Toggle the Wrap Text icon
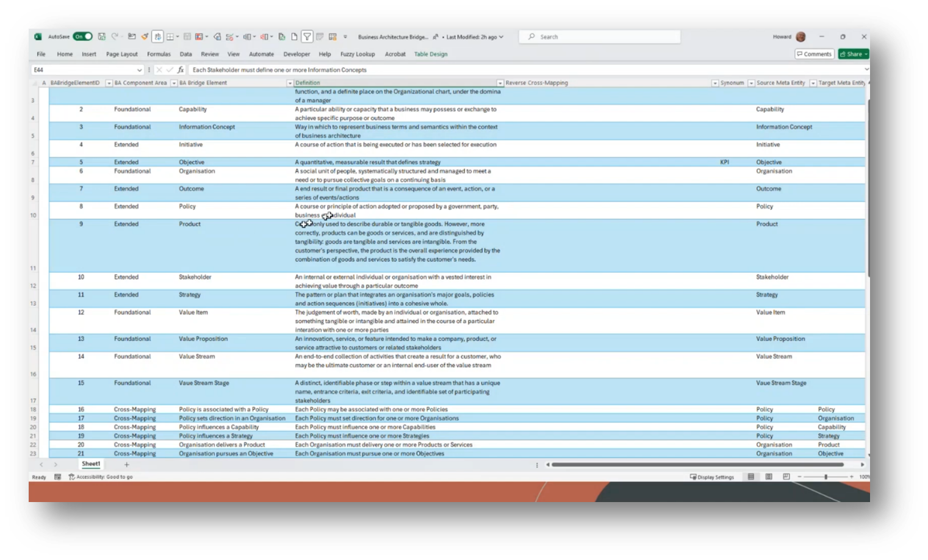The image size is (928, 560). click(157, 37)
